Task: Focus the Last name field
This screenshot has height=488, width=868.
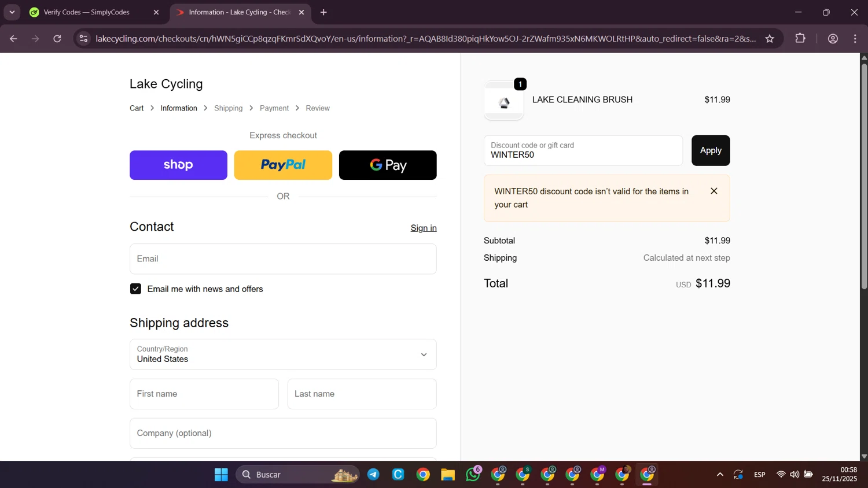Action: point(362,394)
